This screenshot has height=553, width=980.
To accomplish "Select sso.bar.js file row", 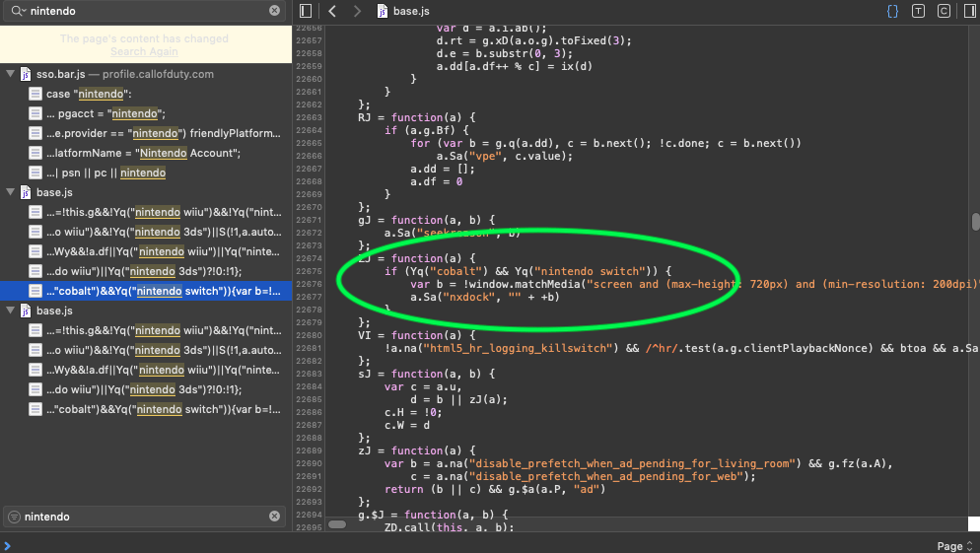I will click(146, 74).
